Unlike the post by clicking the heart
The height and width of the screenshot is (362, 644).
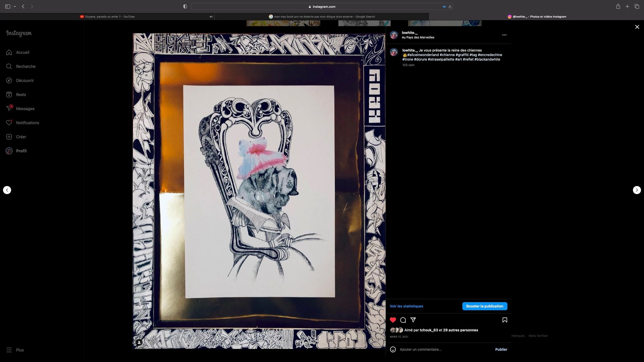(x=393, y=320)
